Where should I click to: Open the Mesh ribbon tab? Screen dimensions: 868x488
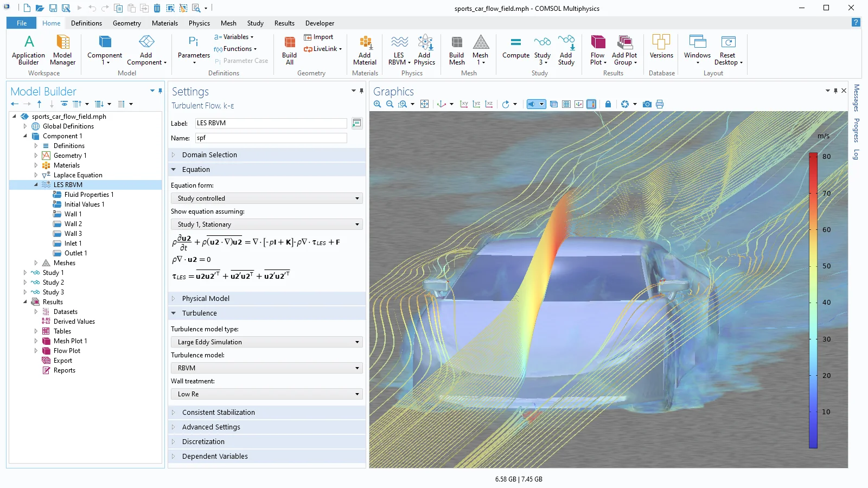(x=228, y=23)
